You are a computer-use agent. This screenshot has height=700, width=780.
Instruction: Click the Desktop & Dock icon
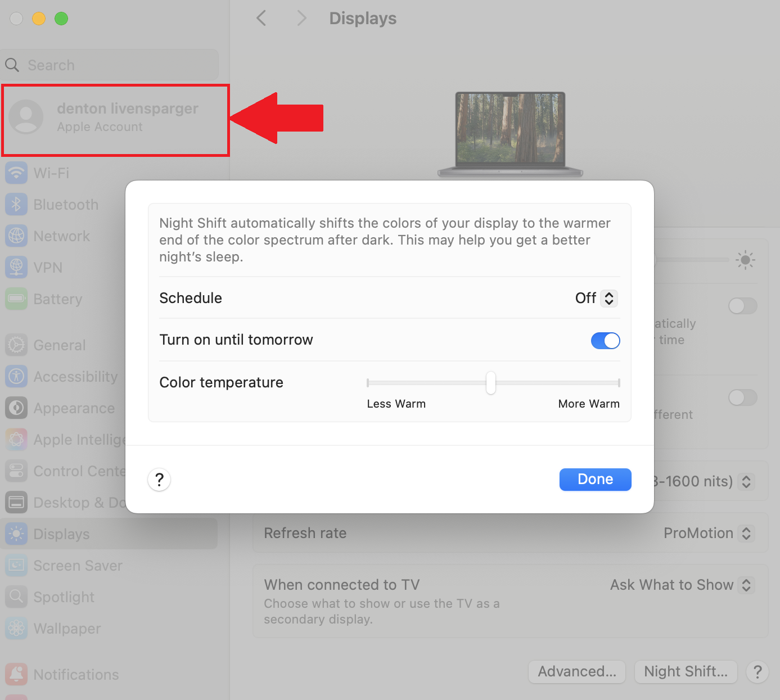point(16,502)
